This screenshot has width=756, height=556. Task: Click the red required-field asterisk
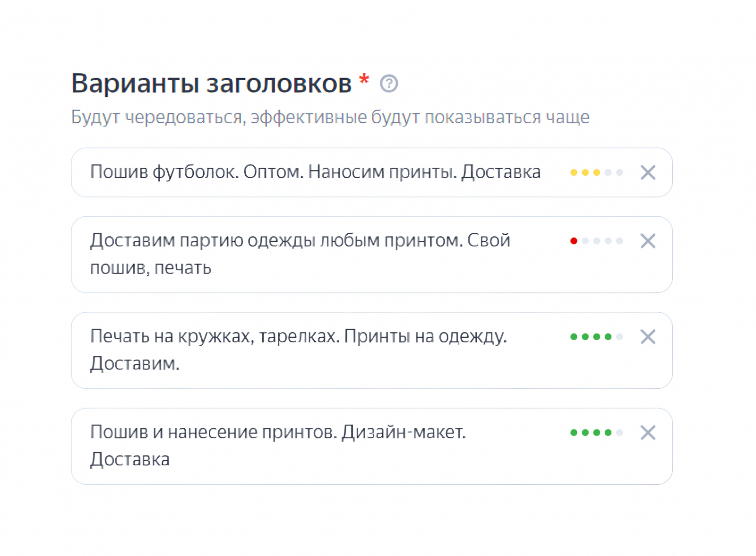point(364,79)
